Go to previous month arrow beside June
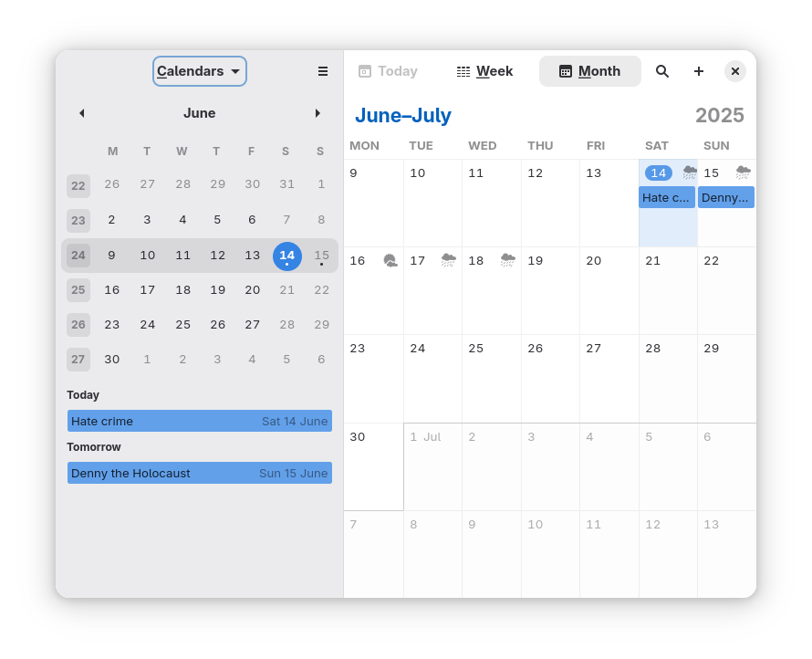Image resolution: width=812 pixels, height=659 pixels. [x=82, y=113]
